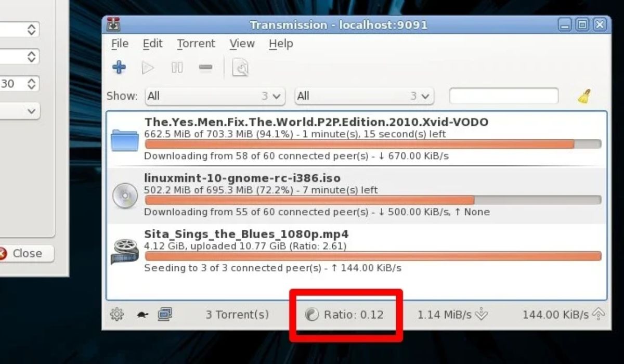
Task: Click the Transmission app icon in title bar
Action: (x=113, y=24)
